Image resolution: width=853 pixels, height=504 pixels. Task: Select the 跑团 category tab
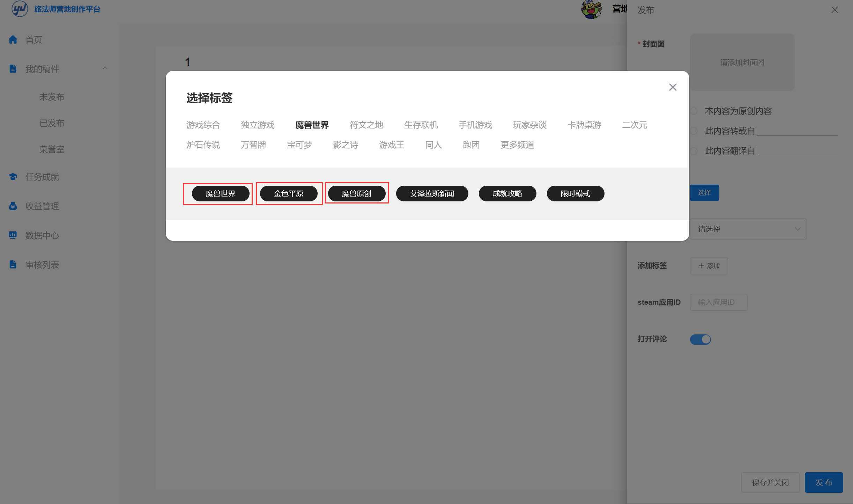pos(471,144)
